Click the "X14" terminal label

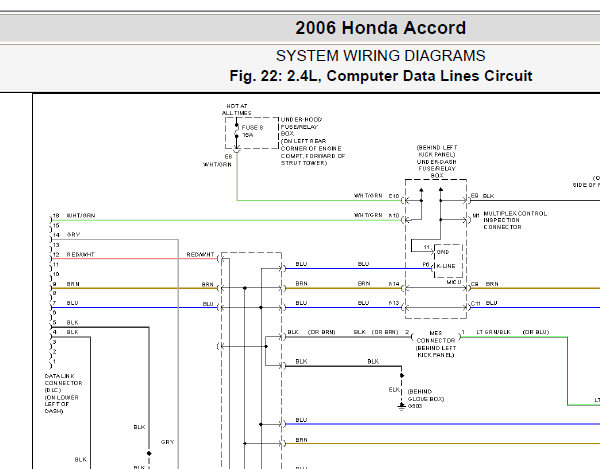coord(394,284)
